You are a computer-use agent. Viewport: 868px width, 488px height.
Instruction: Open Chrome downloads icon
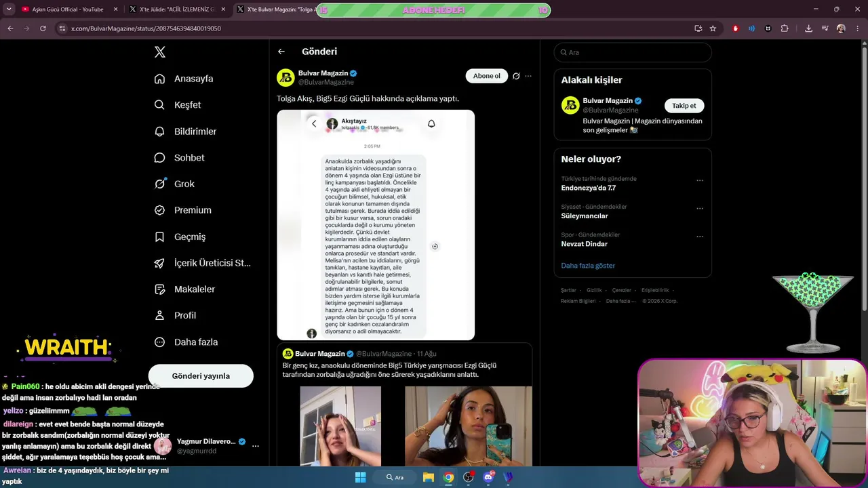tap(808, 28)
